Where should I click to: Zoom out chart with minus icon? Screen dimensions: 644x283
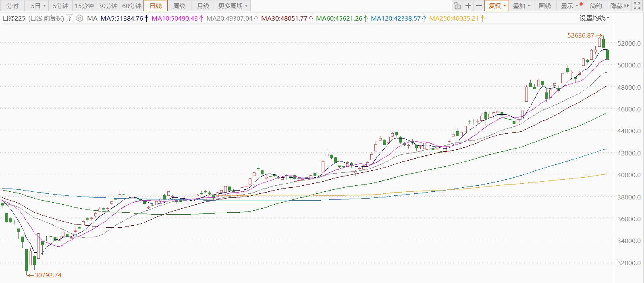pos(479,6)
